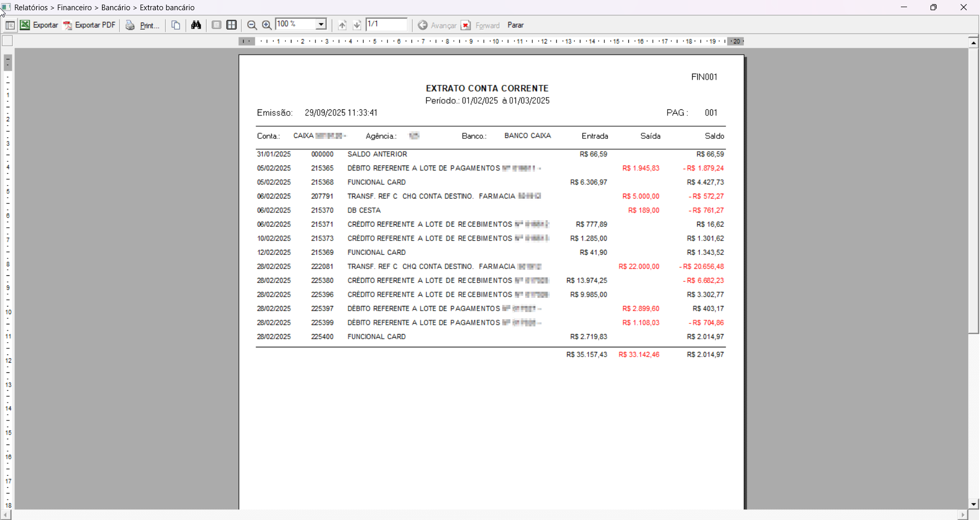This screenshot has height=520, width=980.
Task: Click the vertical scrollbar thumb
Action: 974,191
